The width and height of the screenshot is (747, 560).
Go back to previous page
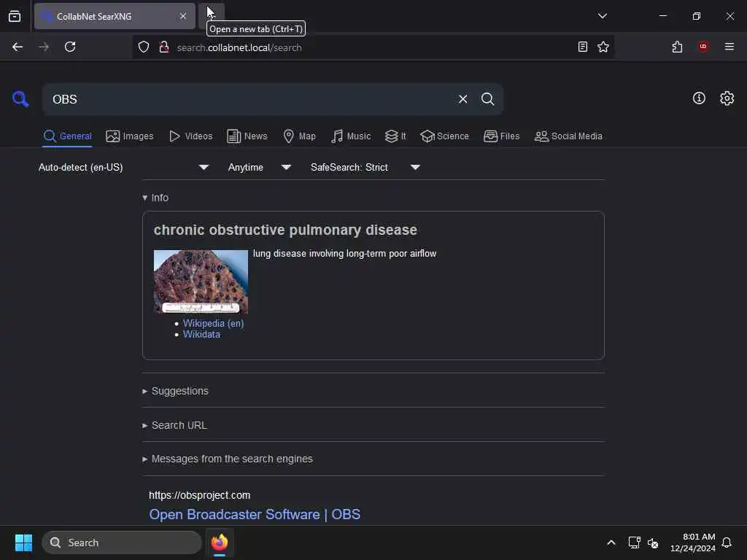point(18,47)
